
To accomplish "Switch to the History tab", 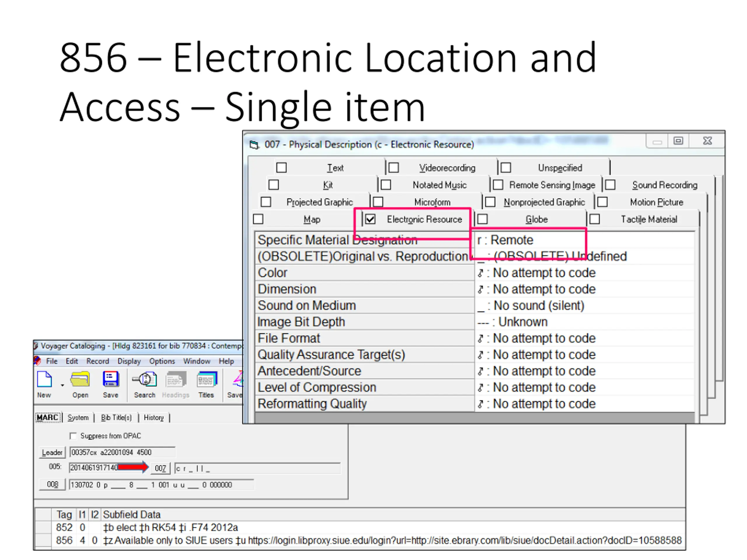I will click(154, 418).
